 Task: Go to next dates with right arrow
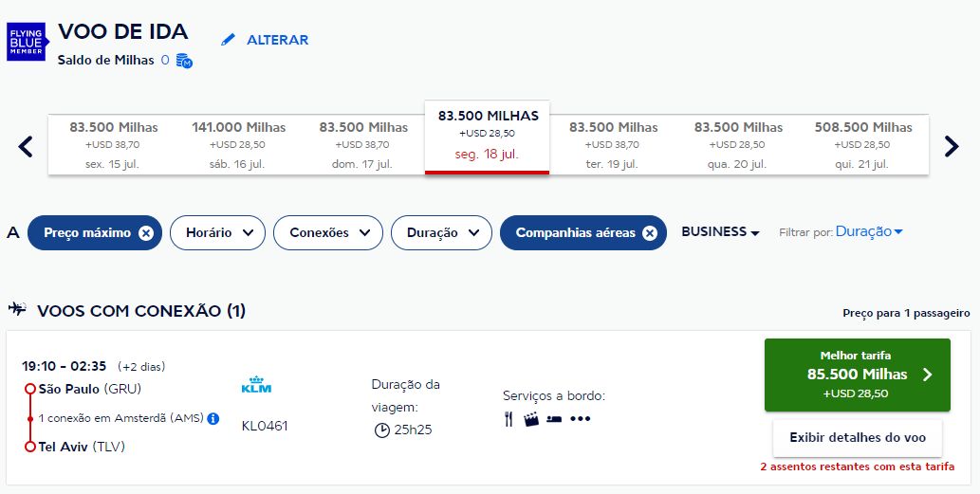pos(952,146)
